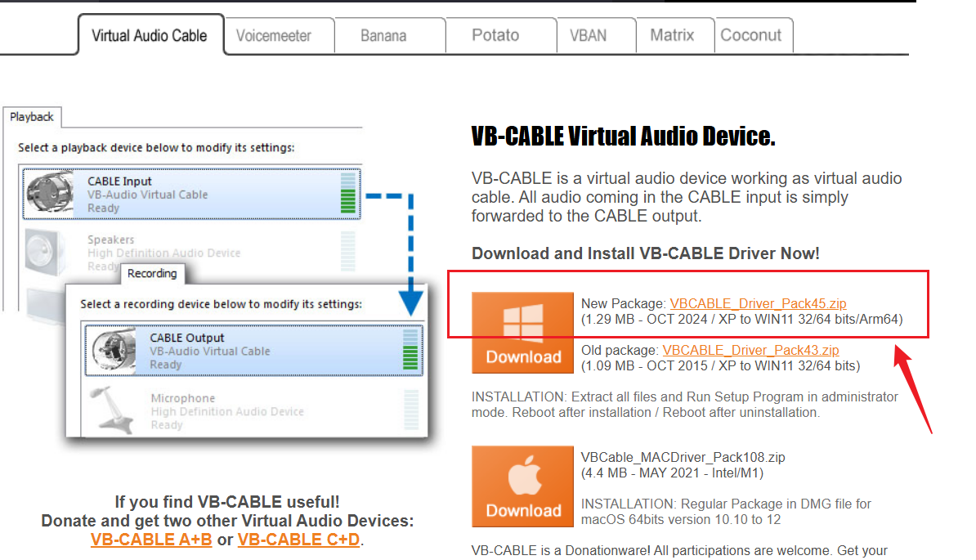
Task: Download VBCABLE_Driver_Pack45.zip link
Action: tap(758, 303)
